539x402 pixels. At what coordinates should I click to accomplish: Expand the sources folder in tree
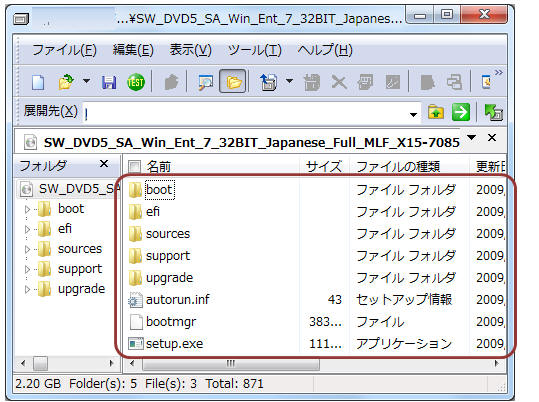[28, 249]
